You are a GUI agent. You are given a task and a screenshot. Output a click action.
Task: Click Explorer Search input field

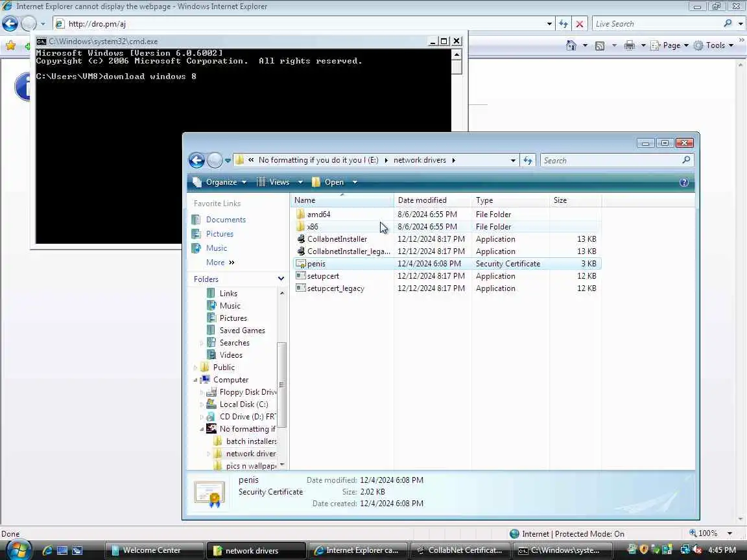611,161
